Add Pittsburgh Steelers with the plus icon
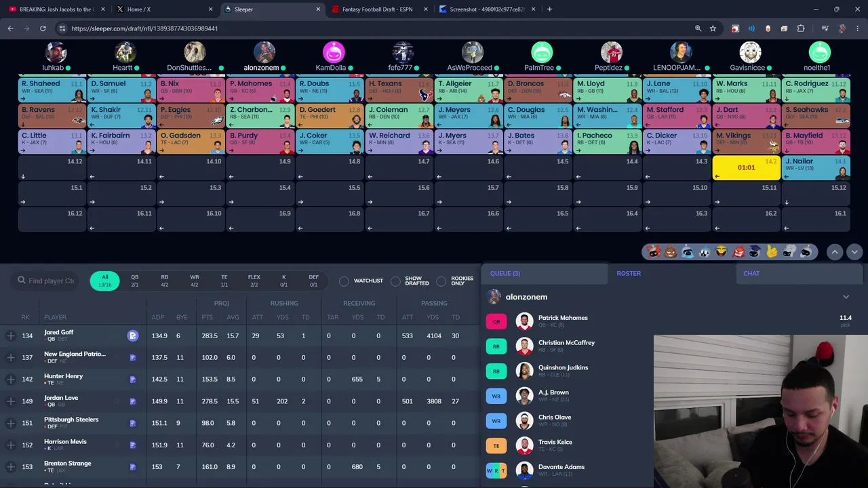This screenshot has height=488, width=868. pos(11,423)
